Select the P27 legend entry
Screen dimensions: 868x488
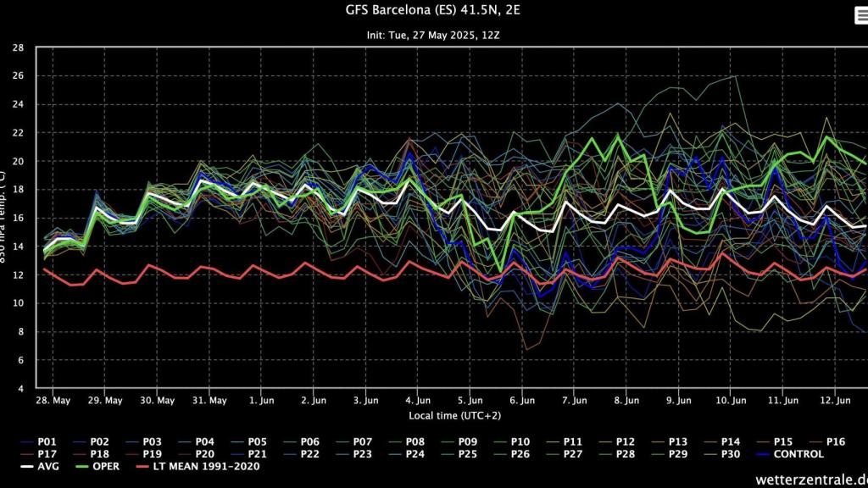(x=572, y=454)
